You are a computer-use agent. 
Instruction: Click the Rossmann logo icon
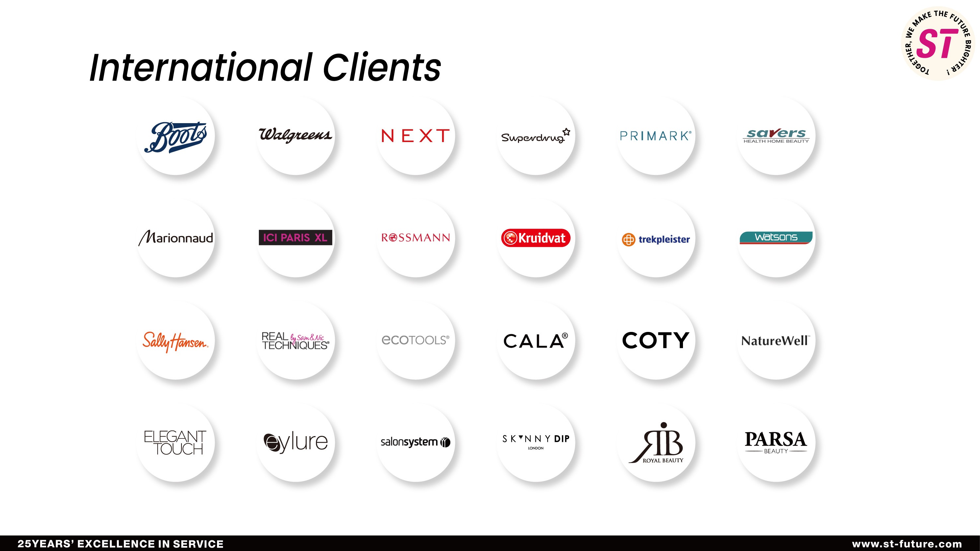coord(416,238)
